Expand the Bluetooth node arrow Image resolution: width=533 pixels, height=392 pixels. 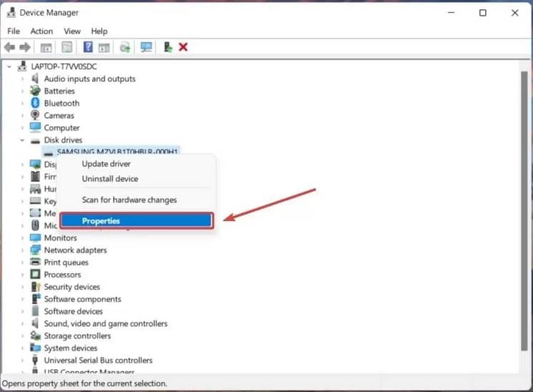coord(22,103)
